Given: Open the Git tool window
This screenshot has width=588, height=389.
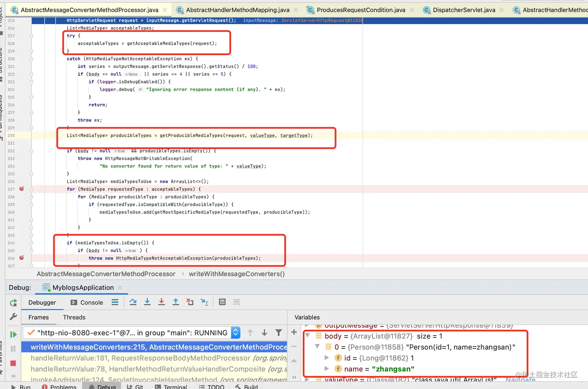Looking at the screenshot, I should pyautogui.click(x=135, y=386).
